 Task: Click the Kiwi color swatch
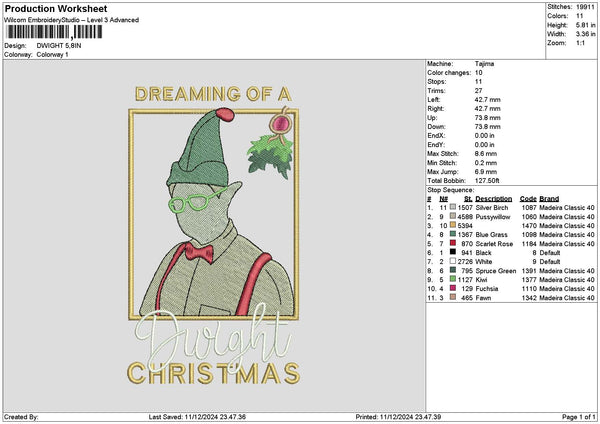453,279
